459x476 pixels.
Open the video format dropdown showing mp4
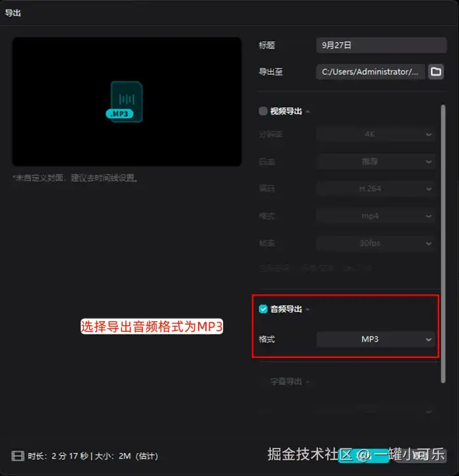point(376,216)
